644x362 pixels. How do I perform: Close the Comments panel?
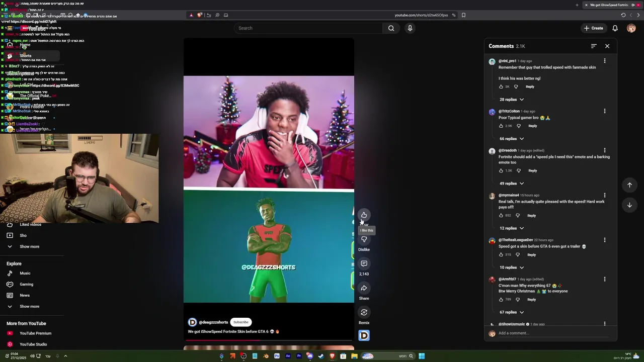tap(607, 46)
